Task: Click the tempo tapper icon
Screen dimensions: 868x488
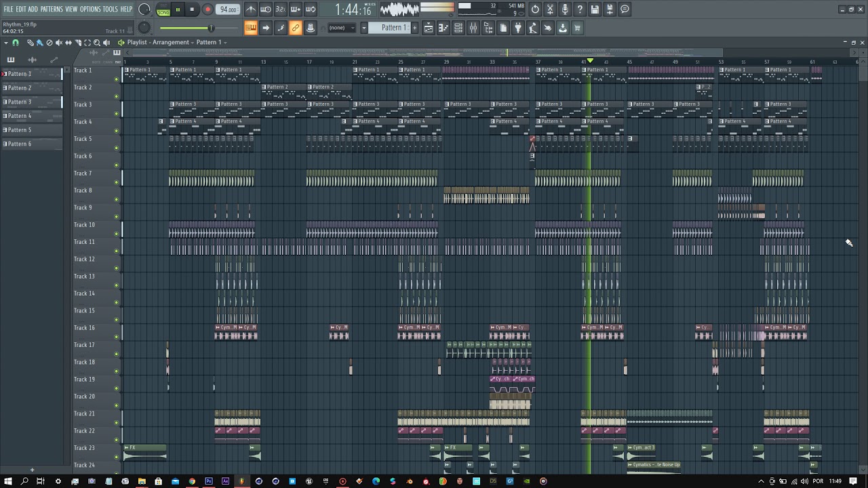Action: pyautogui.click(x=533, y=28)
